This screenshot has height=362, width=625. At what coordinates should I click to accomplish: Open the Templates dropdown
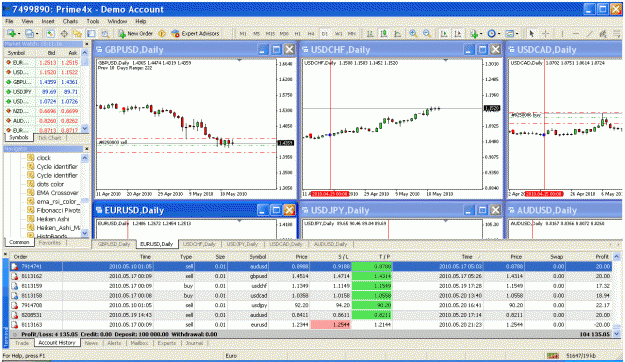pyautogui.click(x=511, y=34)
